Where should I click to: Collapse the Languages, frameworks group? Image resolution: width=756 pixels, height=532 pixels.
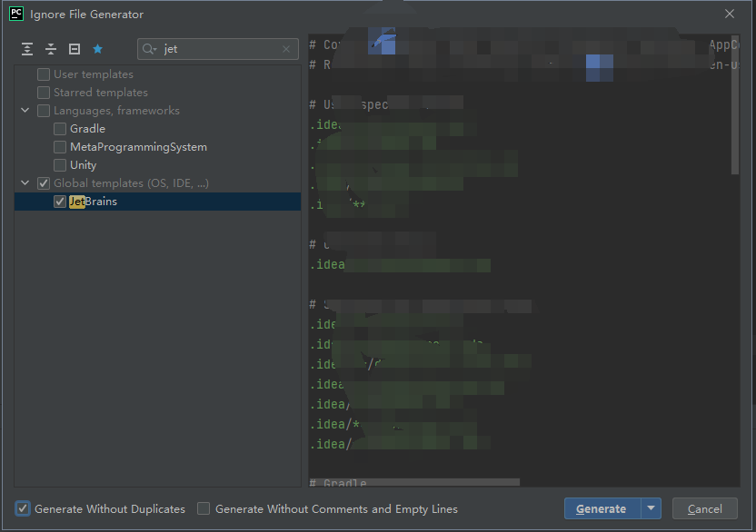[25, 111]
